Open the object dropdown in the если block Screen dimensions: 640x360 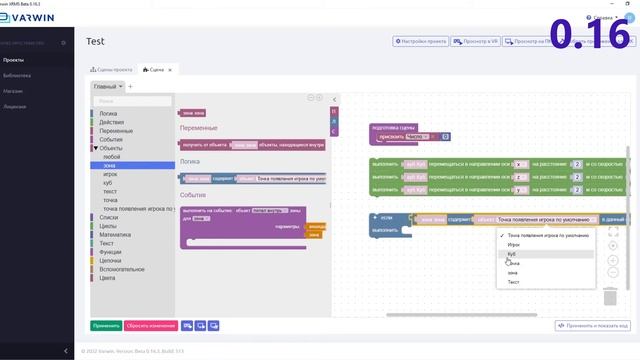click(x=547, y=220)
